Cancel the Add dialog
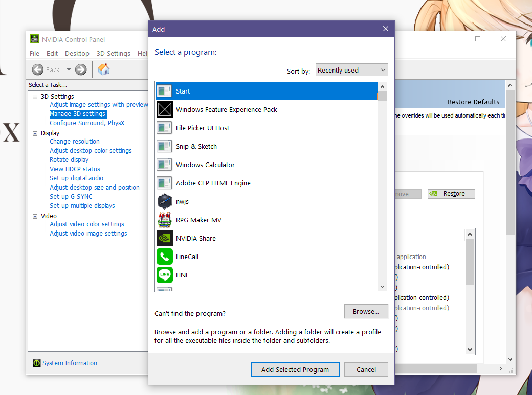This screenshot has width=532, height=395. coord(366,369)
